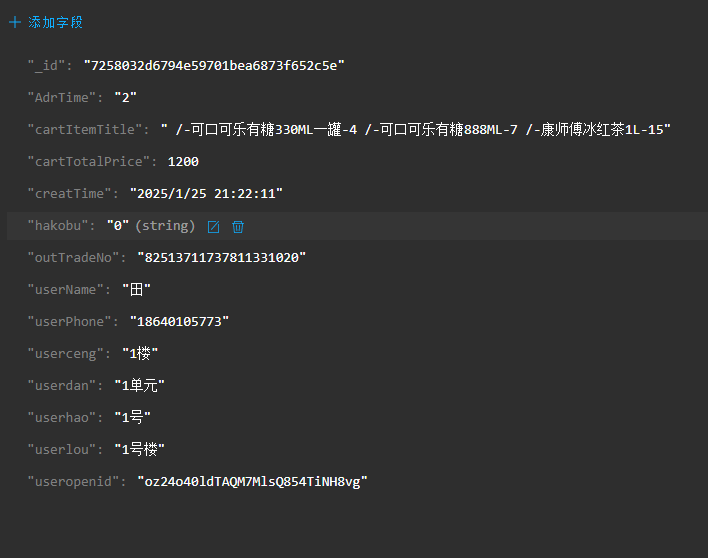The height and width of the screenshot is (558, 708).
Task: Select the outTradeNo value
Action: point(221,258)
